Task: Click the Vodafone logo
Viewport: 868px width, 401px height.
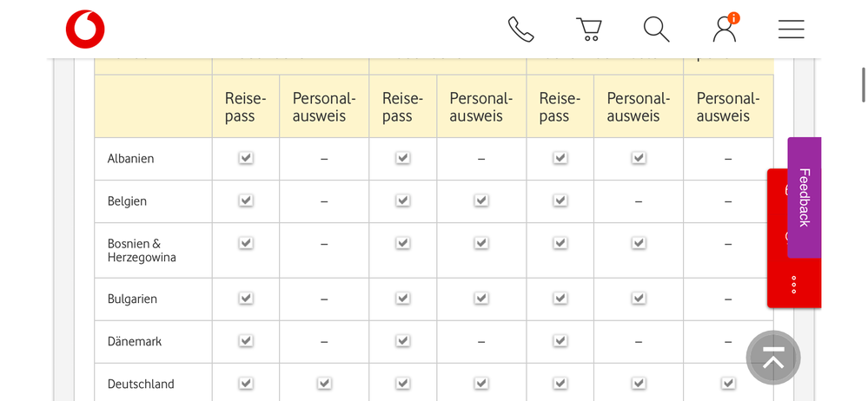Action: [85, 30]
